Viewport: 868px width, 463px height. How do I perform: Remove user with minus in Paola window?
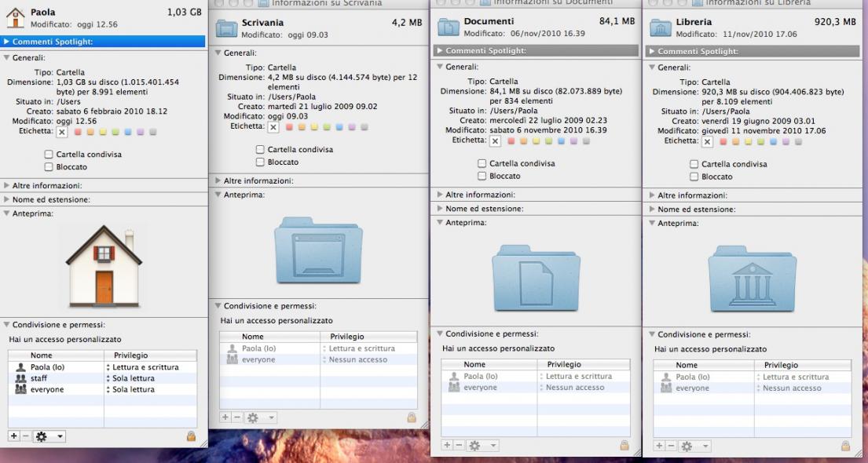(x=25, y=436)
